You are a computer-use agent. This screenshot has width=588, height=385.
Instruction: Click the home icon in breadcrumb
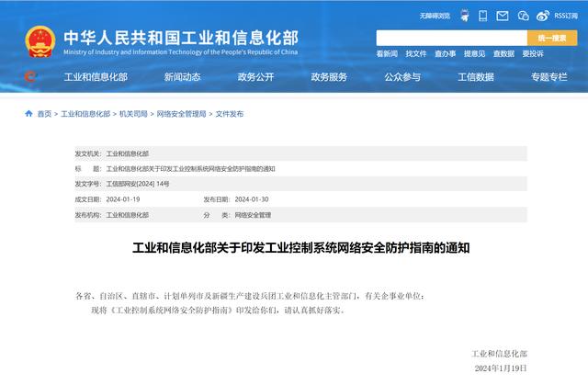tap(28, 113)
